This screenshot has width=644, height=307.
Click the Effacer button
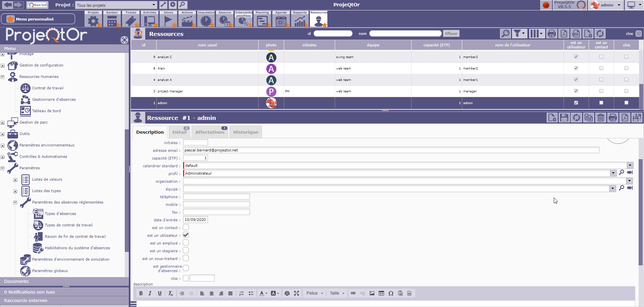pos(451,34)
